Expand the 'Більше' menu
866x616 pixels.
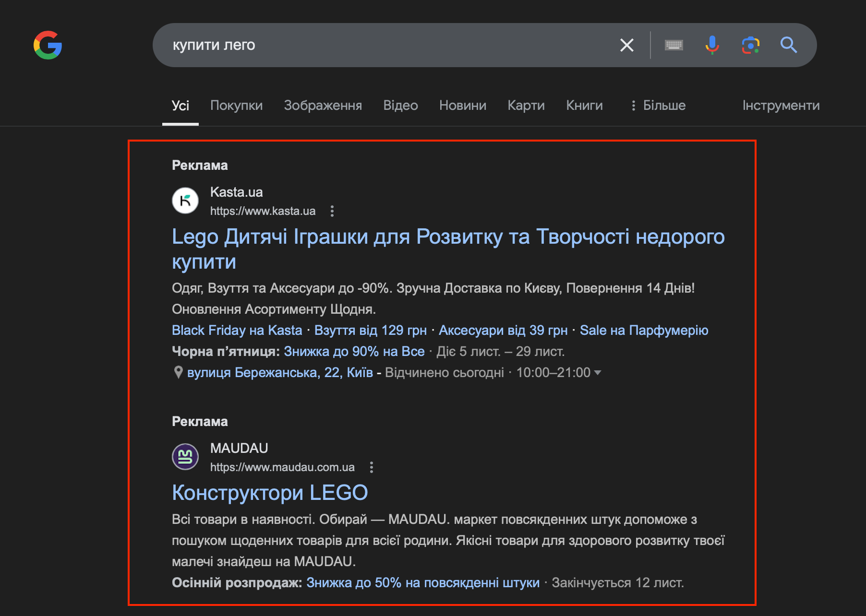click(x=658, y=106)
